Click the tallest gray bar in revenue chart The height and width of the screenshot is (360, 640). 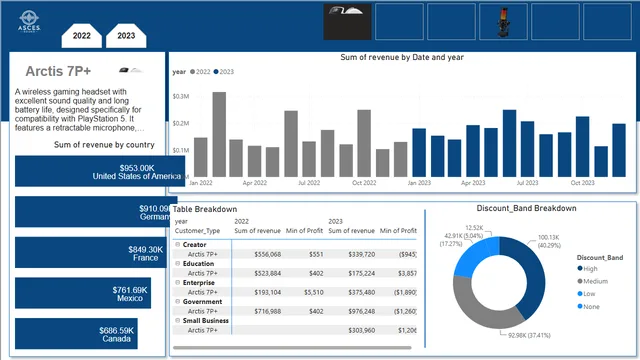pyautogui.click(x=219, y=134)
